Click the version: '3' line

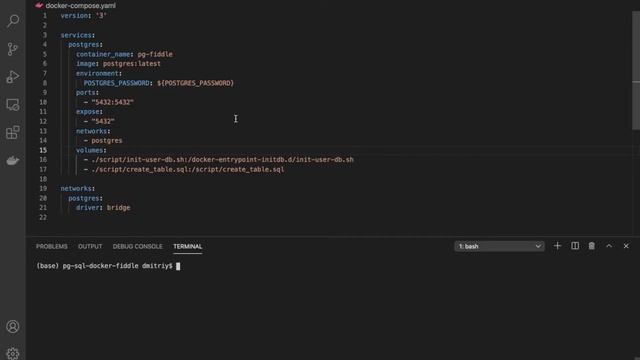click(83, 16)
